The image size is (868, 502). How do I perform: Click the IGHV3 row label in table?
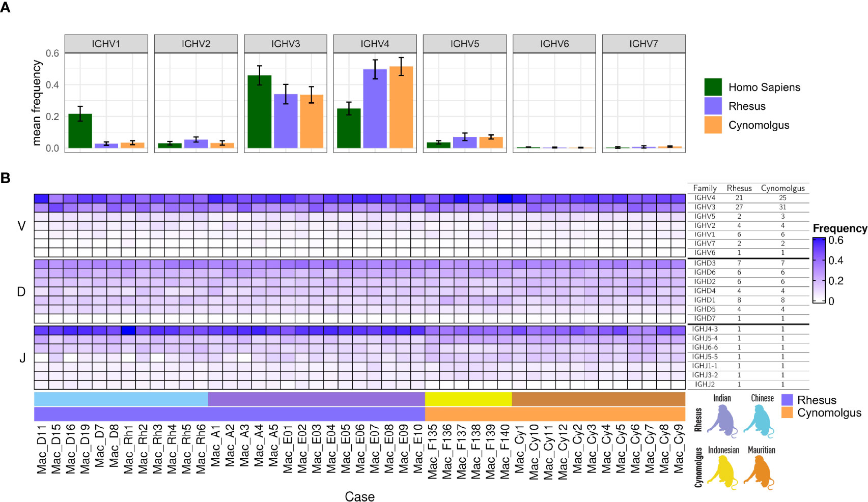pyautogui.click(x=705, y=206)
